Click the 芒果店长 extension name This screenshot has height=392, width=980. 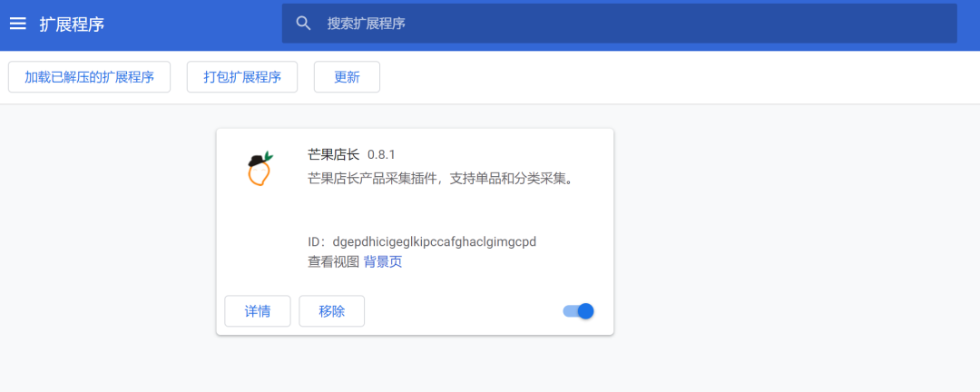coord(333,154)
